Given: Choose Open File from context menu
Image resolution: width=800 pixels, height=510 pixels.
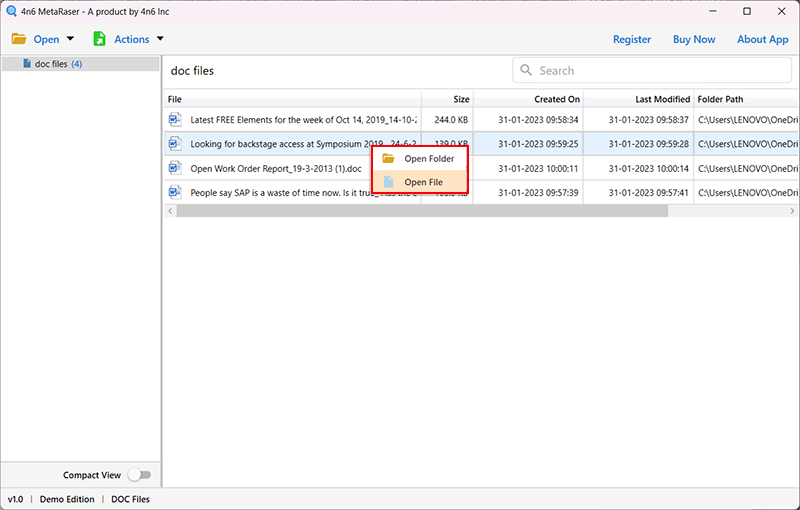Looking at the screenshot, I should [420, 182].
